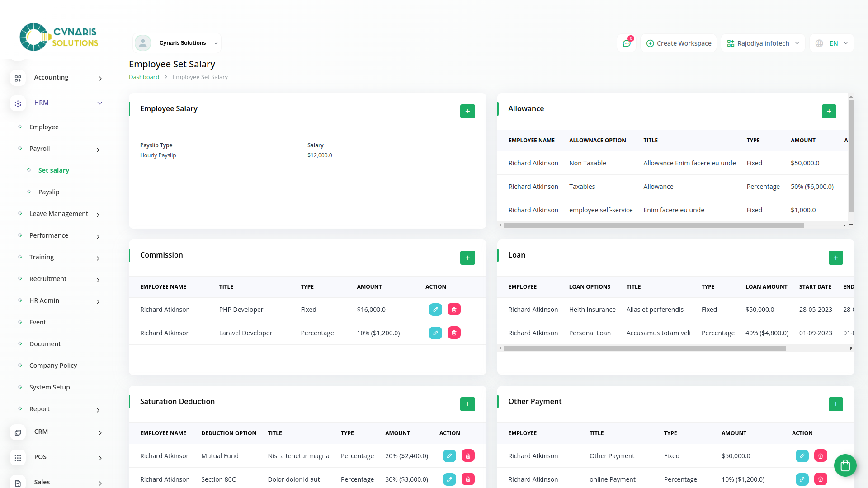Delete the Laravel Developer commission row
The width and height of the screenshot is (868, 488).
pyautogui.click(x=454, y=333)
